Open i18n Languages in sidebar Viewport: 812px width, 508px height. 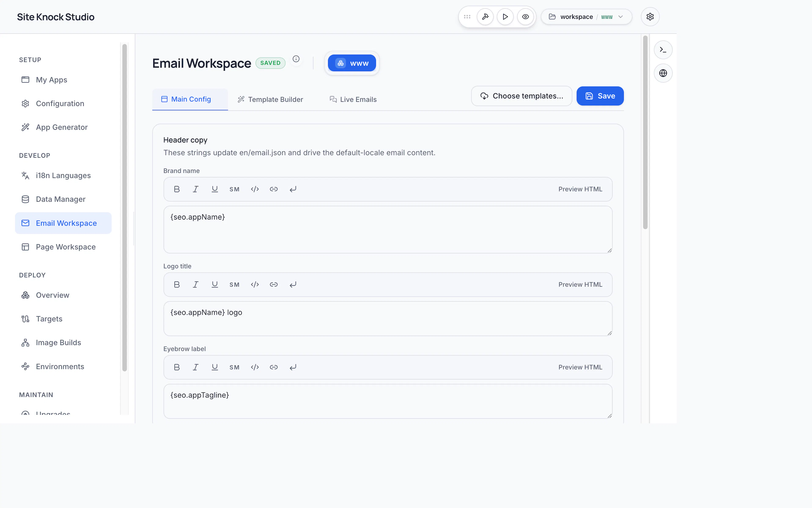[x=63, y=175]
